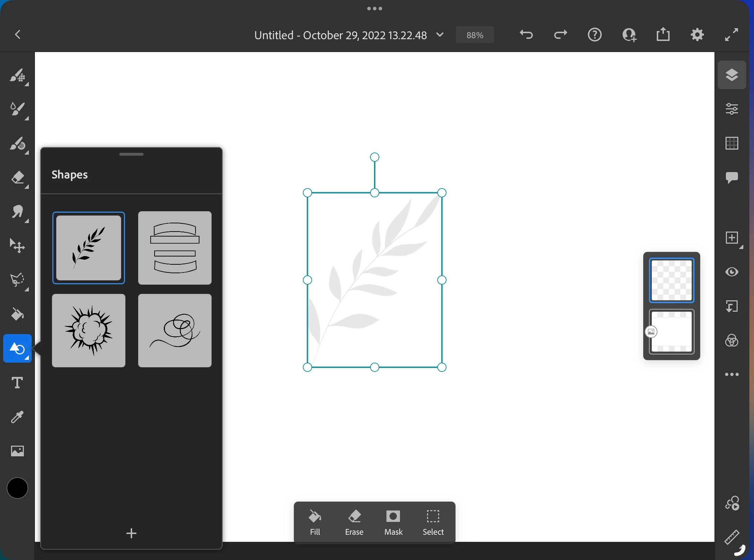Viewport: 754px width, 560px height.
Task: Open the 88% zoom level menu
Action: tap(475, 35)
